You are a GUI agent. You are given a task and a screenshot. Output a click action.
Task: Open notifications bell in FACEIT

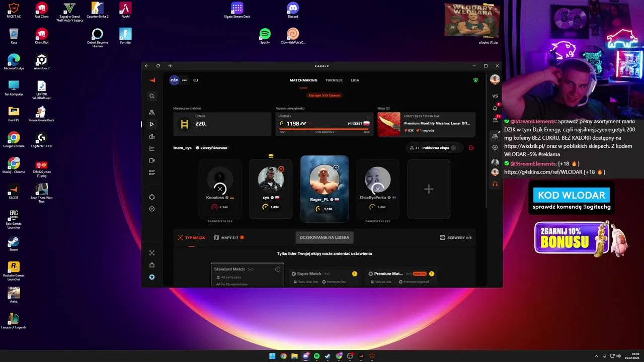click(x=495, y=108)
